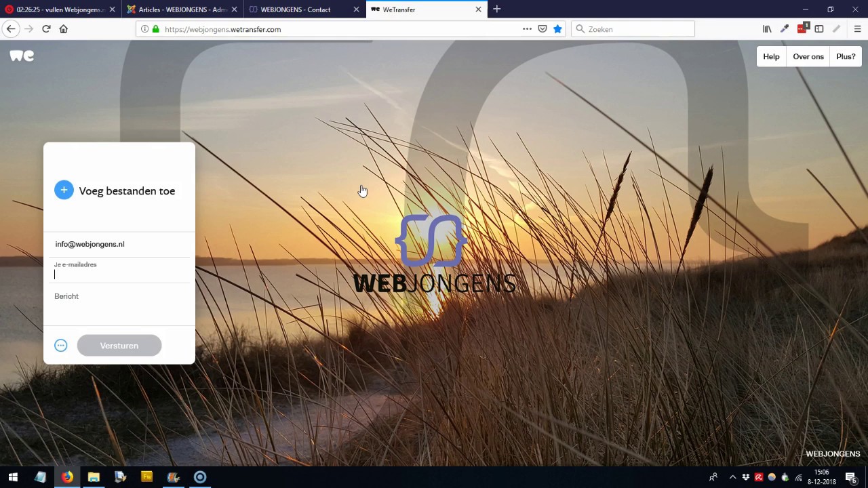
Task: Open page actions three-dot menu in address bar
Action: (x=527, y=29)
